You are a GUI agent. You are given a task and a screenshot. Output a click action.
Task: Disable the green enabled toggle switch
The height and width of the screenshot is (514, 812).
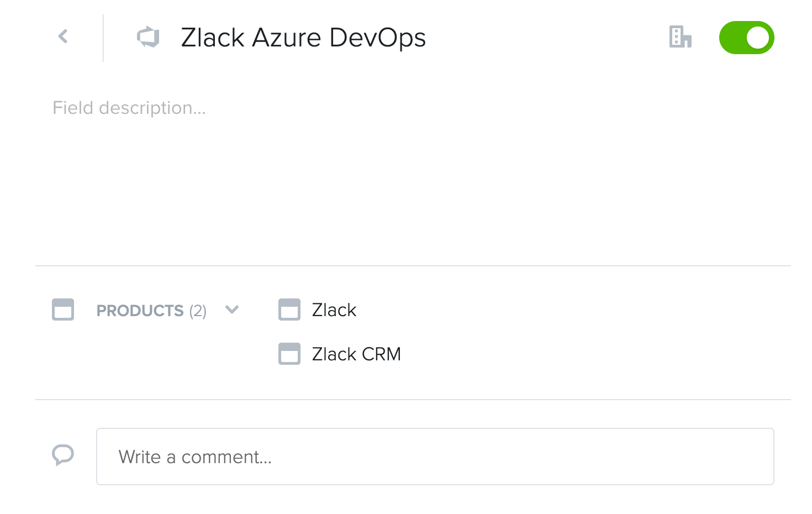746,38
